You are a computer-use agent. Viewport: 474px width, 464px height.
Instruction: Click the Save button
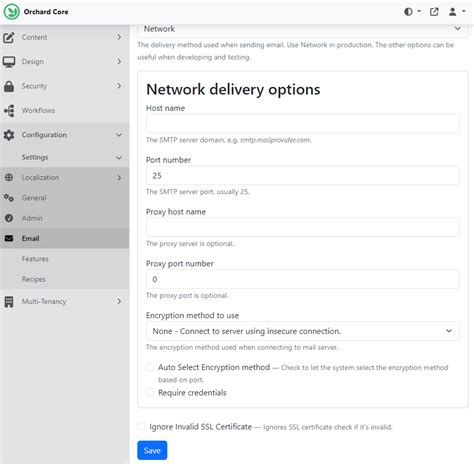tap(152, 450)
